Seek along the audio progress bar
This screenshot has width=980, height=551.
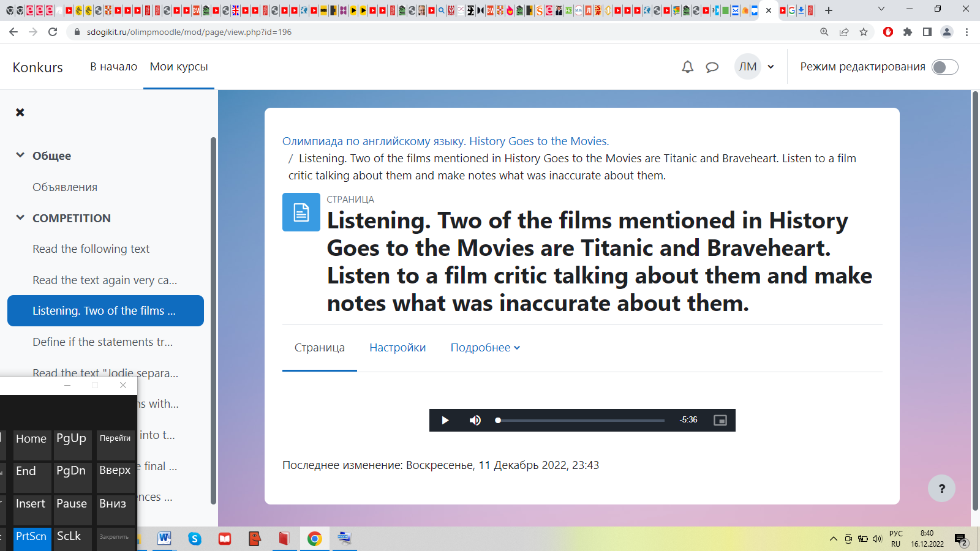(x=580, y=420)
